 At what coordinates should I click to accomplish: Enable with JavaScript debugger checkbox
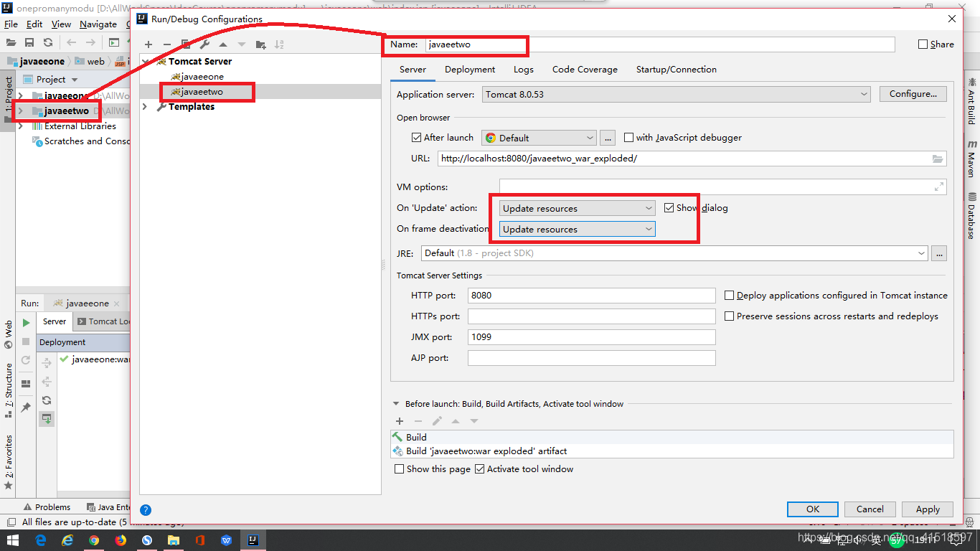pos(628,138)
